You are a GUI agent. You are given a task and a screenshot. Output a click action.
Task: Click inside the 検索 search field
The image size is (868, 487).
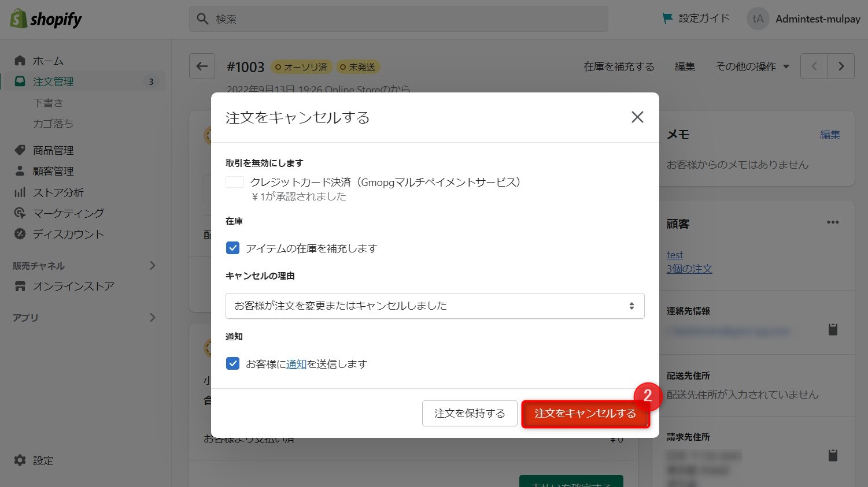point(398,18)
